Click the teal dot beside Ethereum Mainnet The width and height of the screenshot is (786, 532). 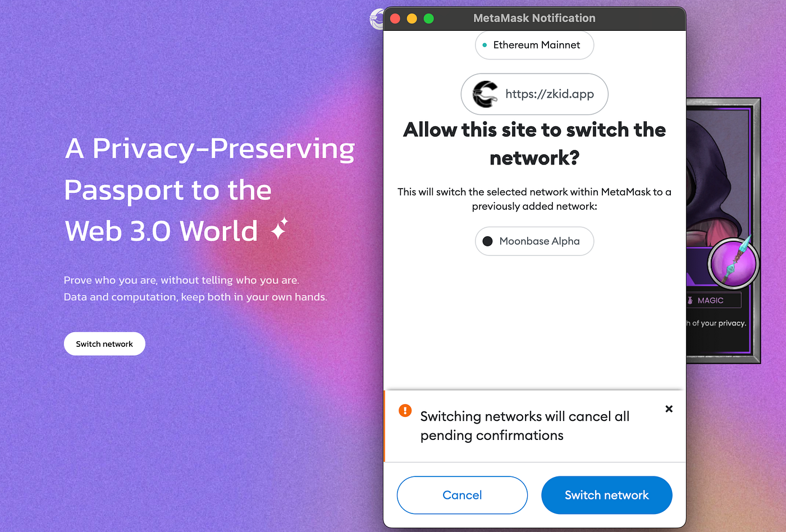pyautogui.click(x=485, y=45)
